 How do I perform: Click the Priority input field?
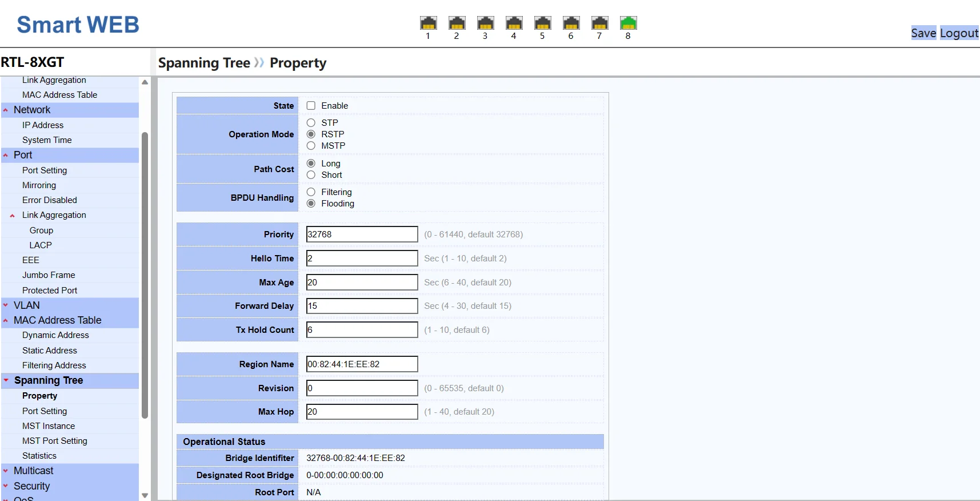pyautogui.click(x=362, y=234)
